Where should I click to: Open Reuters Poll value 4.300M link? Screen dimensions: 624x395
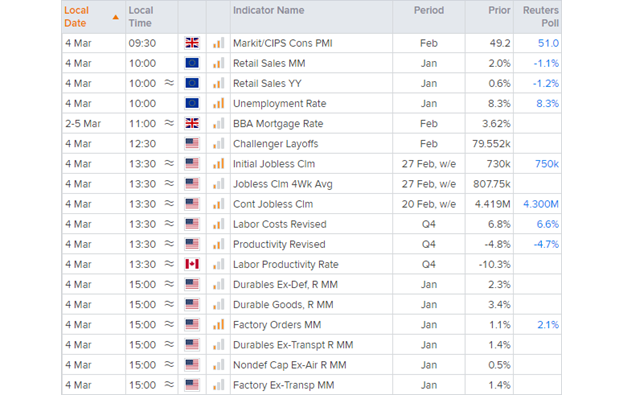pyautogui.click(x=541, y=204)
